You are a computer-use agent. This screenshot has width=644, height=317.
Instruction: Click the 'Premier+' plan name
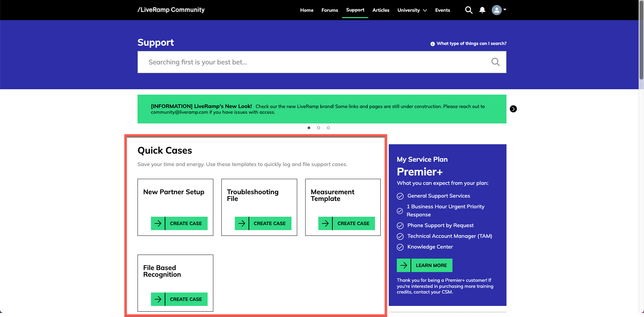tap(420, 172)
